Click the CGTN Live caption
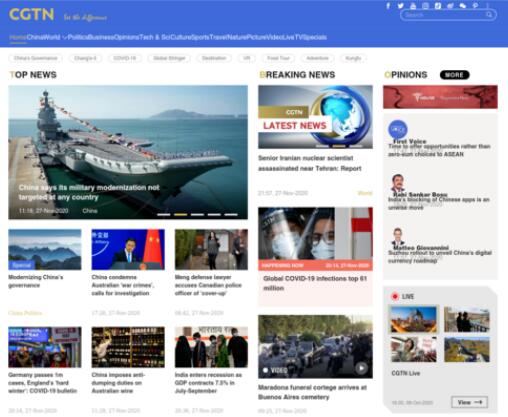This screenshot has width=508, height=417. (x=406, y=373)
